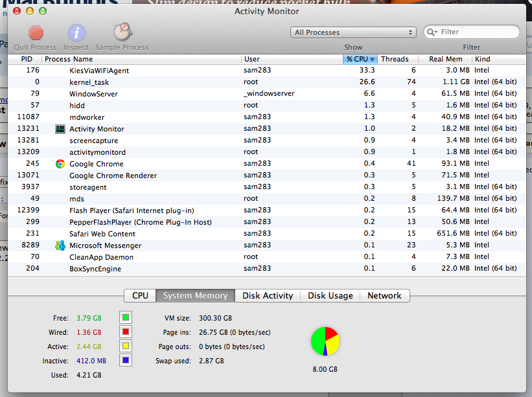Sort by the Kind column header
Screen dimensions: 532x397
coord(499,59)
